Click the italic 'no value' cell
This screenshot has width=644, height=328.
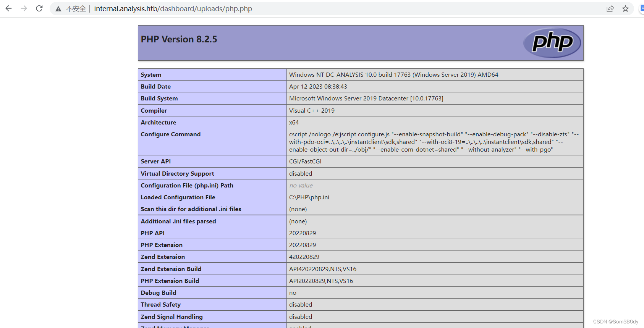coord(301,186)
